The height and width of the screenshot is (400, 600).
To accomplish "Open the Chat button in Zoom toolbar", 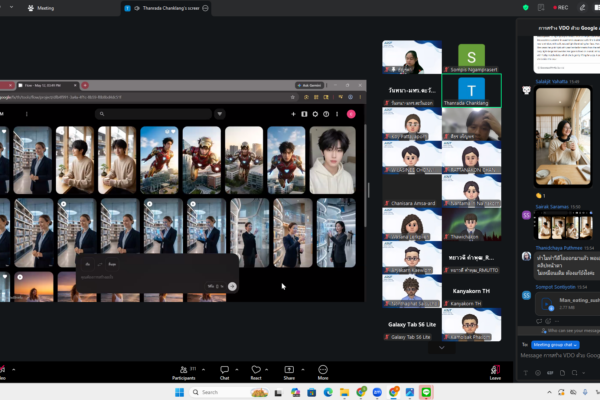I will point(224,372).
